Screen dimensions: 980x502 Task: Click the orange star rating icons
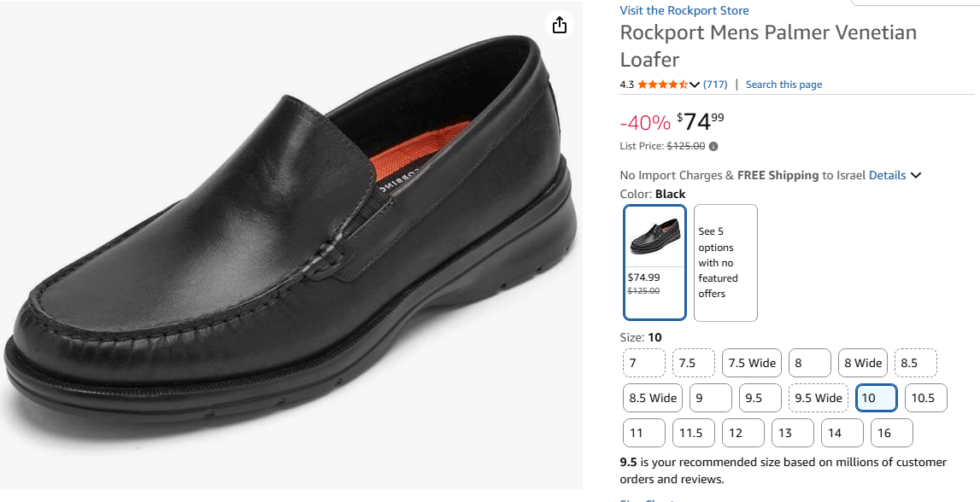662,85
